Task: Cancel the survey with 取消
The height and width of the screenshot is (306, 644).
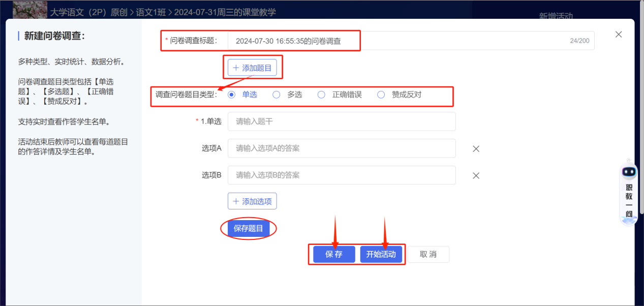Action: click(x=428, y=254)
